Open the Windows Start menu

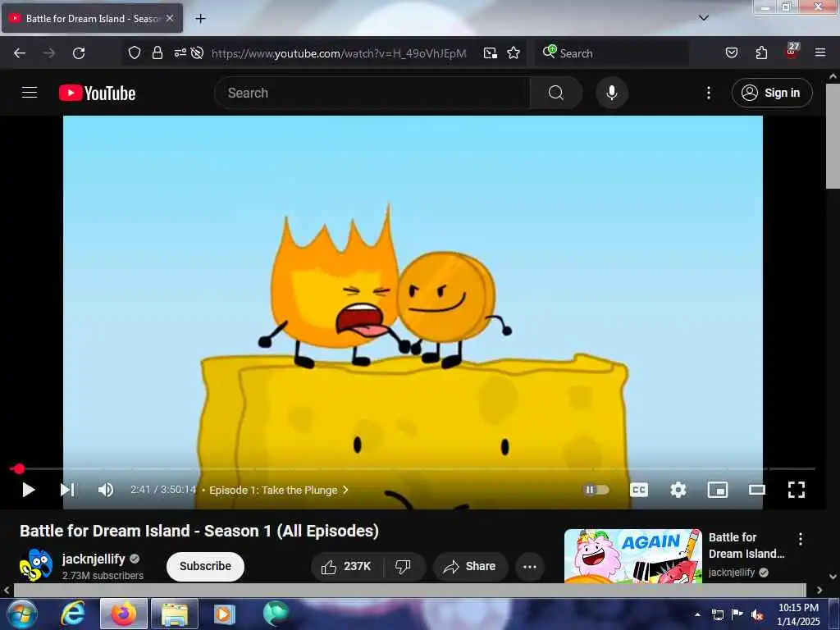(x=22, y=614)
